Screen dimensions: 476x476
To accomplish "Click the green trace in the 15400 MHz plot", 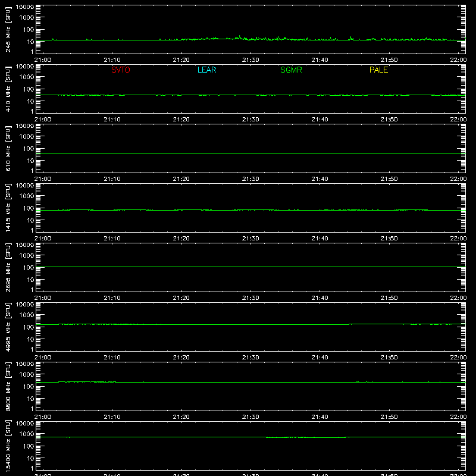I will click(250, 437).
